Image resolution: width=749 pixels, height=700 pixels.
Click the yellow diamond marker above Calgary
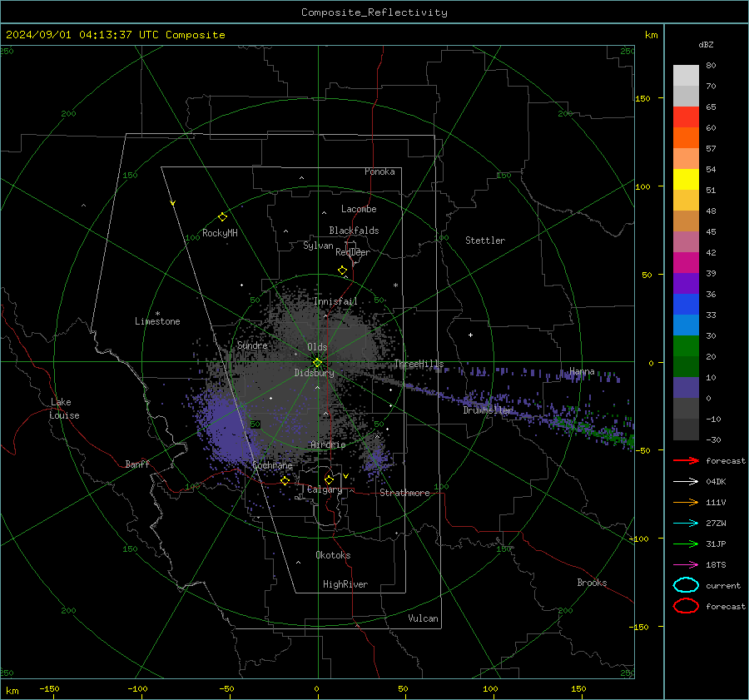[x=329, y=479]
